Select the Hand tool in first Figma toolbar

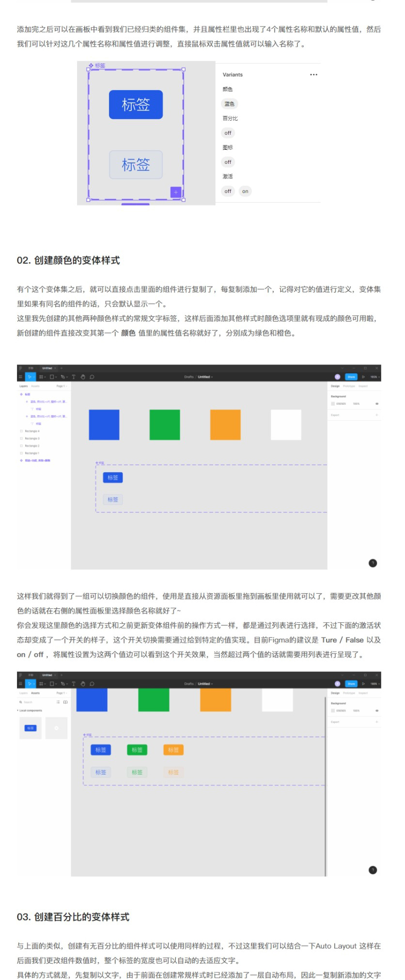(x=83, y=377)
